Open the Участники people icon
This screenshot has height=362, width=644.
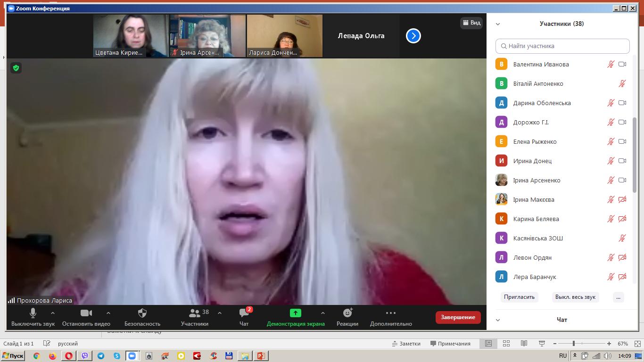click(194, 313)
